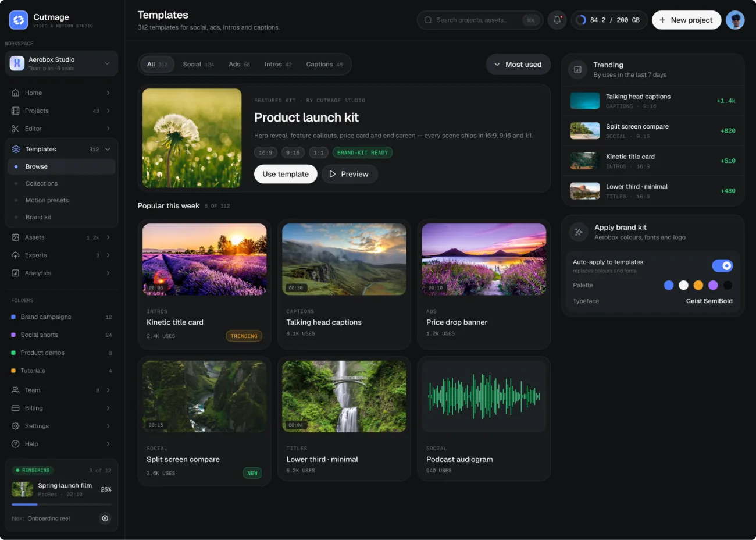Expand the Exports chevron in sidebar
Image resolution: width=756 pixels, height=540 pixels.
click(x=108, y=255)
